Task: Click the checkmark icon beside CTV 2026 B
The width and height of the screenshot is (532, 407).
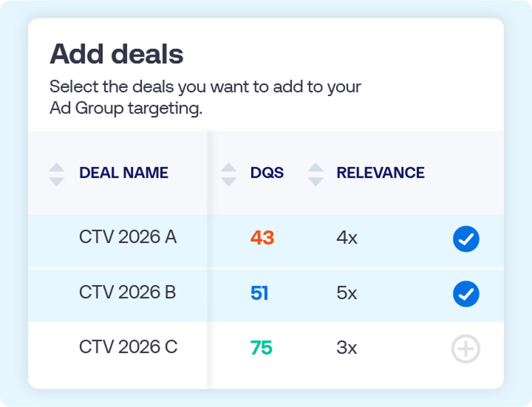Action: [466, 294]
